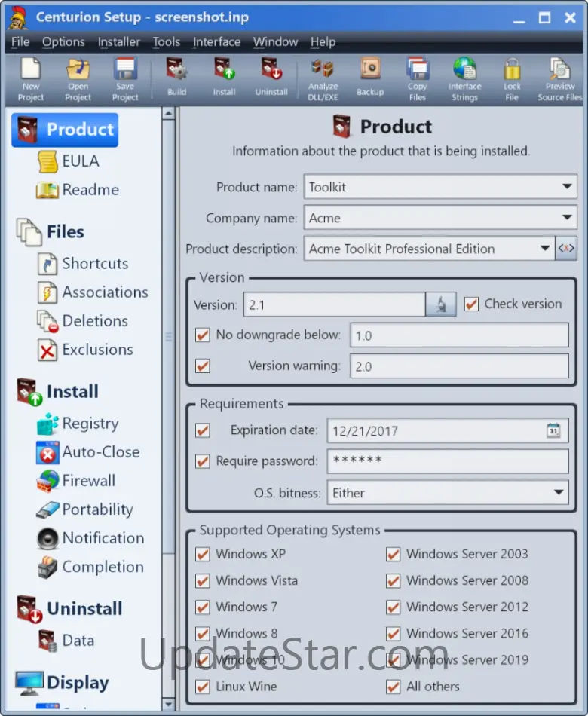
Task: Uncheck Windows Vista support
Action: 202,581
